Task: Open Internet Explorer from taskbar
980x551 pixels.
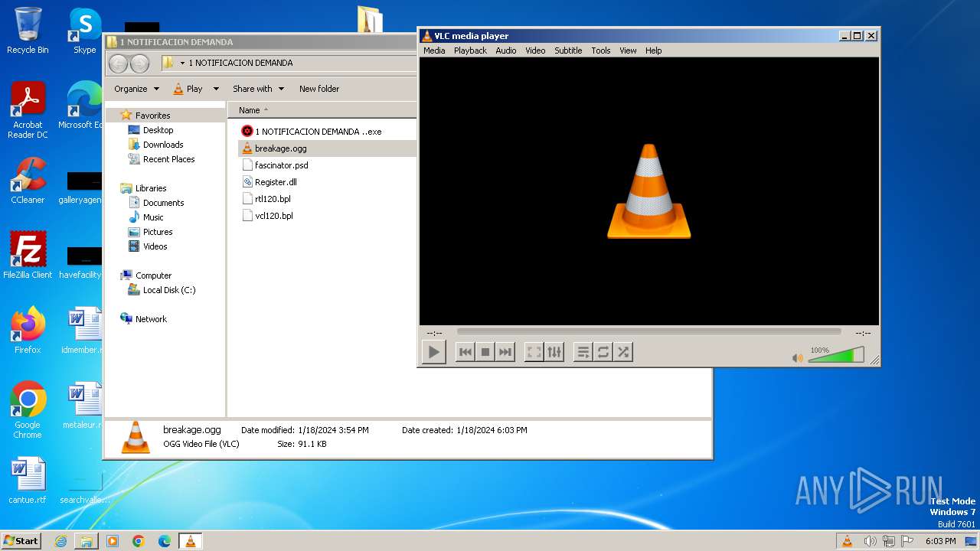Action: pyautogui.click(x=60, y=541)
